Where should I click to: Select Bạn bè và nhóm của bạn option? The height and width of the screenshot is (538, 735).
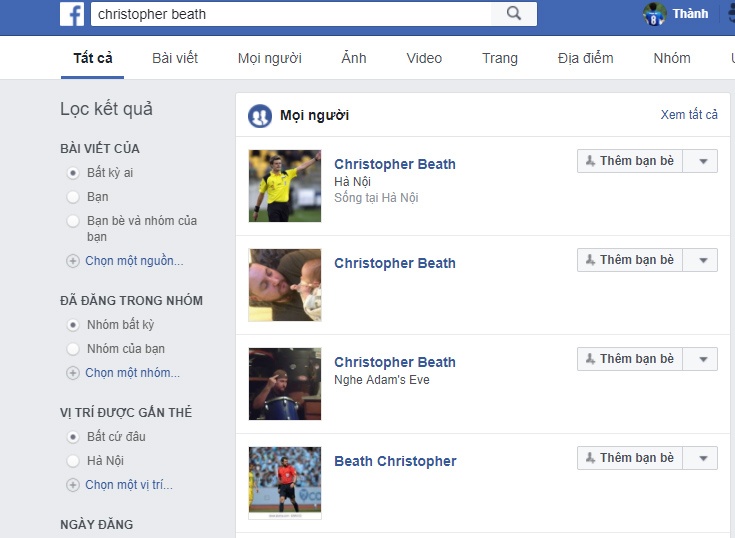tap(73, 221)
